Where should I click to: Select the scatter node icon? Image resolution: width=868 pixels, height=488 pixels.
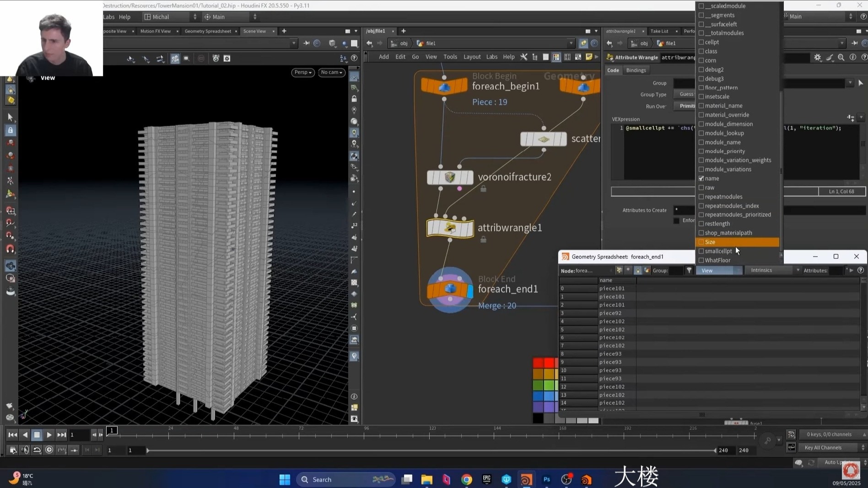pyautogui.click(x=544, y=139)
